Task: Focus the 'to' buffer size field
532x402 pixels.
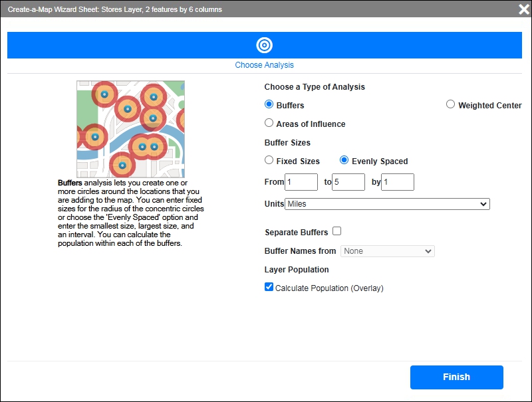Action: [348, 182]
